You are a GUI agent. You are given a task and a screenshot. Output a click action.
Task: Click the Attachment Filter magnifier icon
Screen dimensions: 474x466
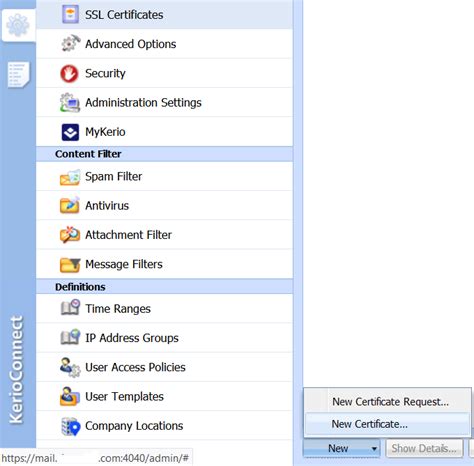[x=70, y=235]
